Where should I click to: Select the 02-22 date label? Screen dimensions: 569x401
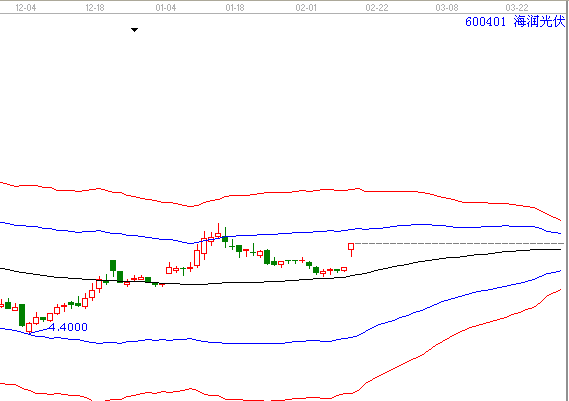coord(377,8)
